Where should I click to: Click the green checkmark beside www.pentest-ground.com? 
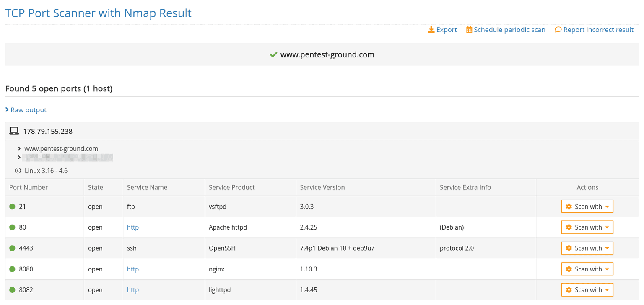[273, 54]
